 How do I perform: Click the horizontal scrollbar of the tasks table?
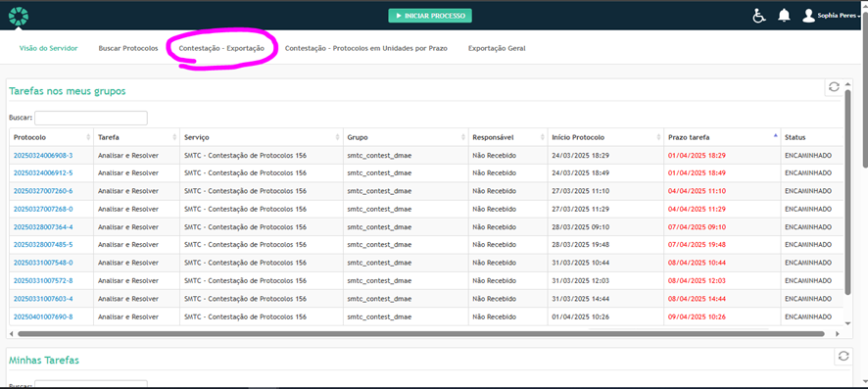[420, 334]
